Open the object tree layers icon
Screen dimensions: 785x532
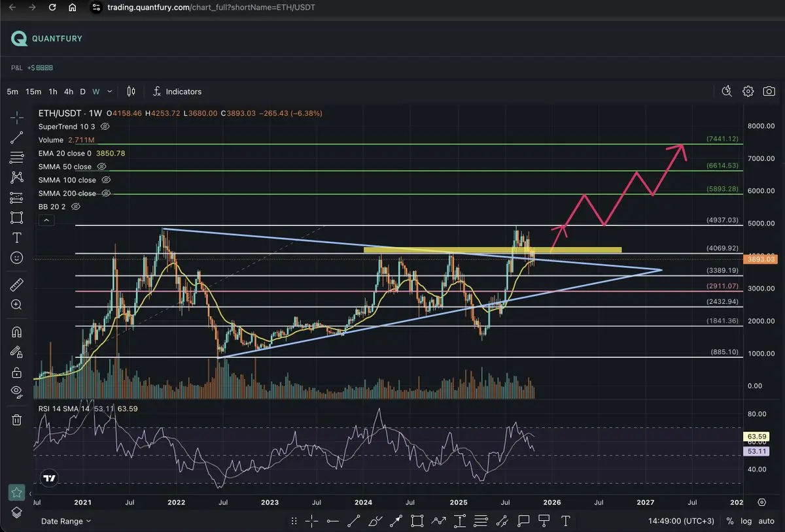pyautogui.click(x=17, y=512)
